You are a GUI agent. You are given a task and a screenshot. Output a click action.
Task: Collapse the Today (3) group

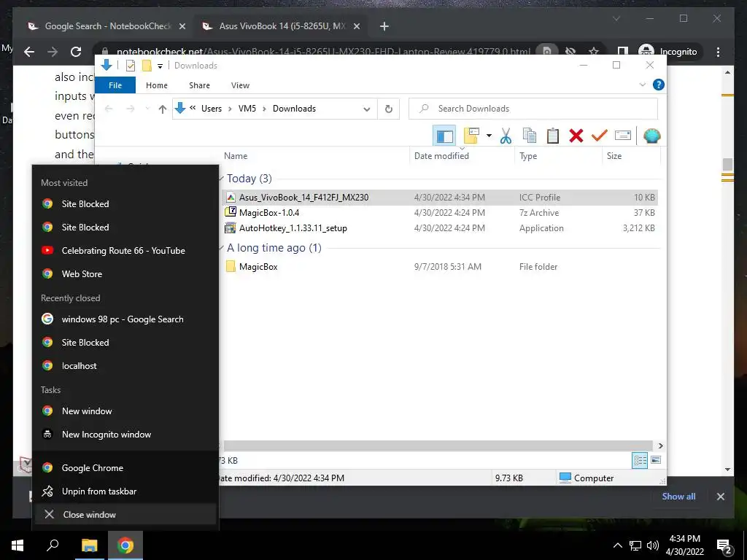click(x=221, y=179)
